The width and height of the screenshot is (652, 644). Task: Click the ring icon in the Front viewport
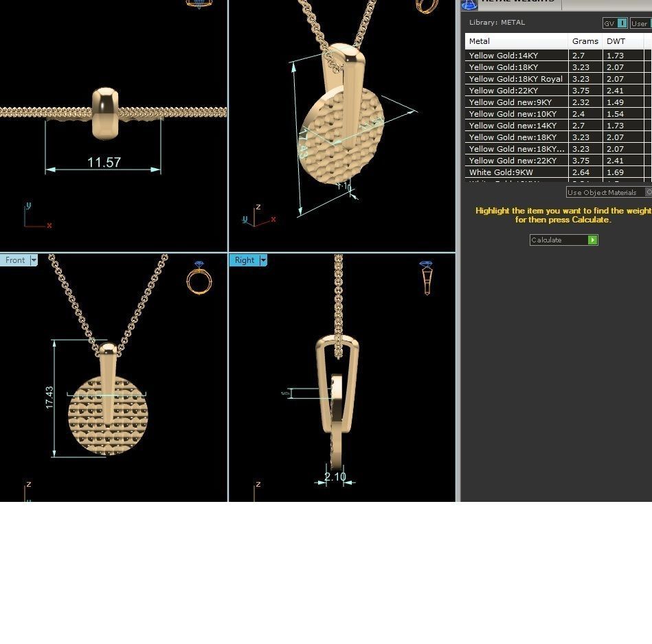coord(199,278)
